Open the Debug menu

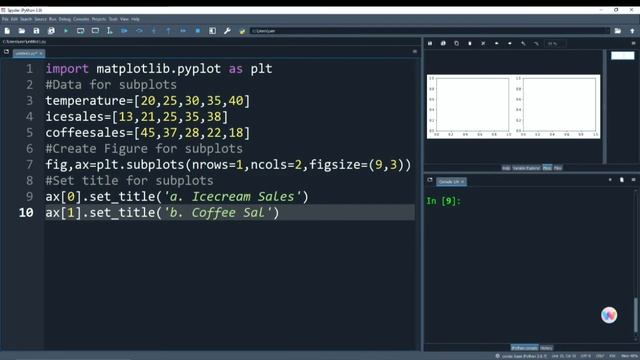64,19
